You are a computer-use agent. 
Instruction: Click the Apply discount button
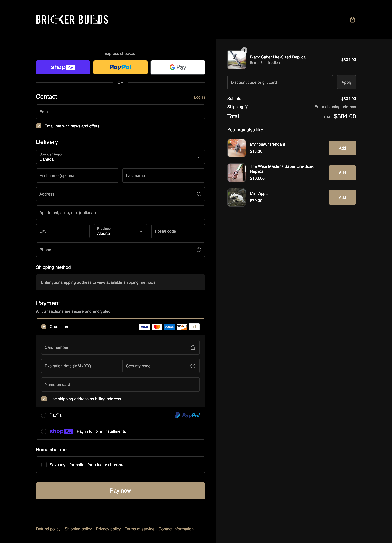point(346,82)
